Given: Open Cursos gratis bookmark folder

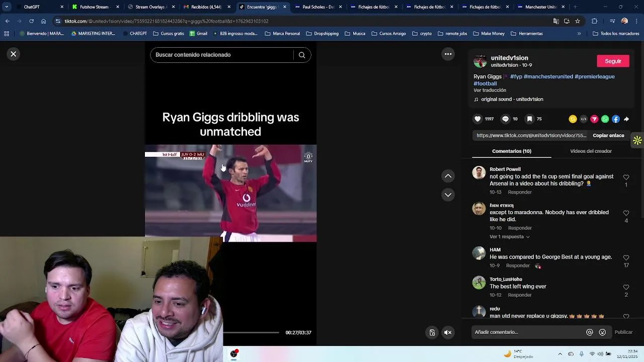Looking at the screenshot, I should point(168,34).
